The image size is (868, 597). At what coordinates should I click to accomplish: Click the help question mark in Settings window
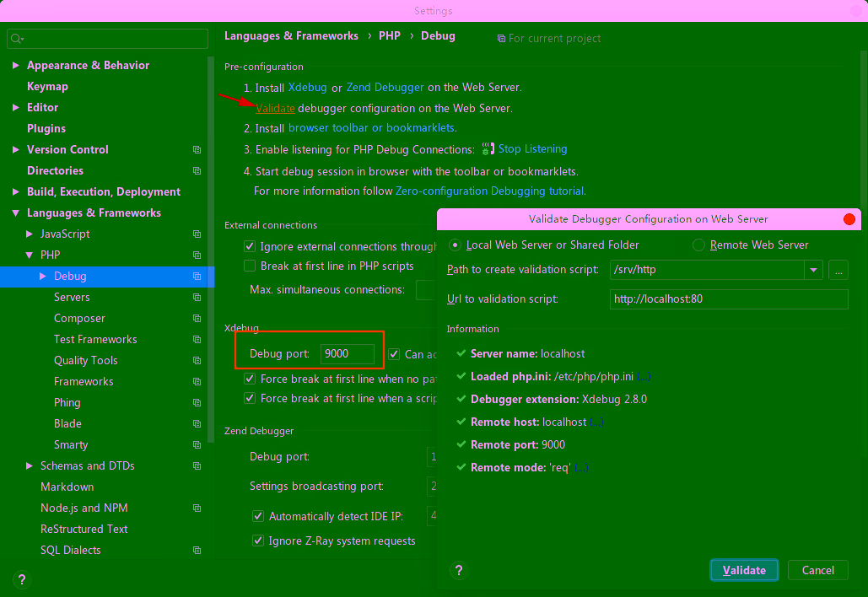click(x=22, y=579)
